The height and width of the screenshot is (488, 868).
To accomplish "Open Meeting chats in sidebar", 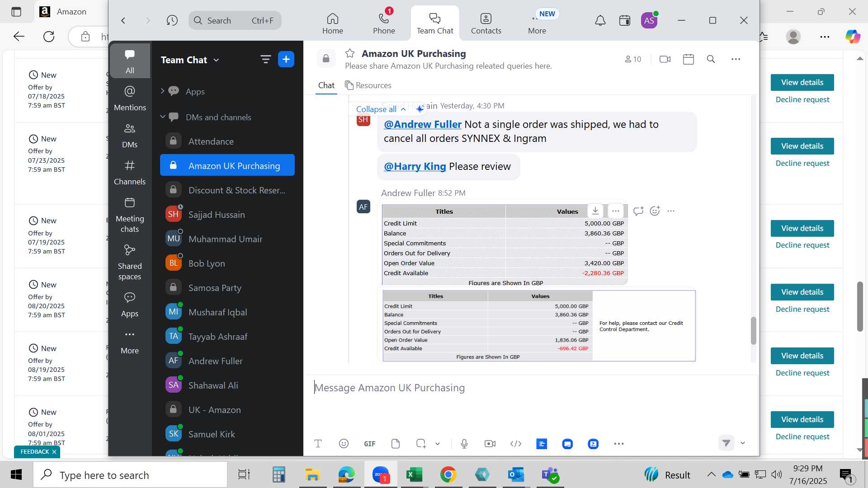I will [x=130, y=215].
